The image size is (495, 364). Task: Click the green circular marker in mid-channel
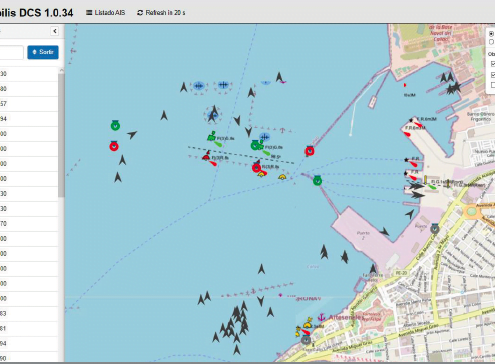point(255,145)
